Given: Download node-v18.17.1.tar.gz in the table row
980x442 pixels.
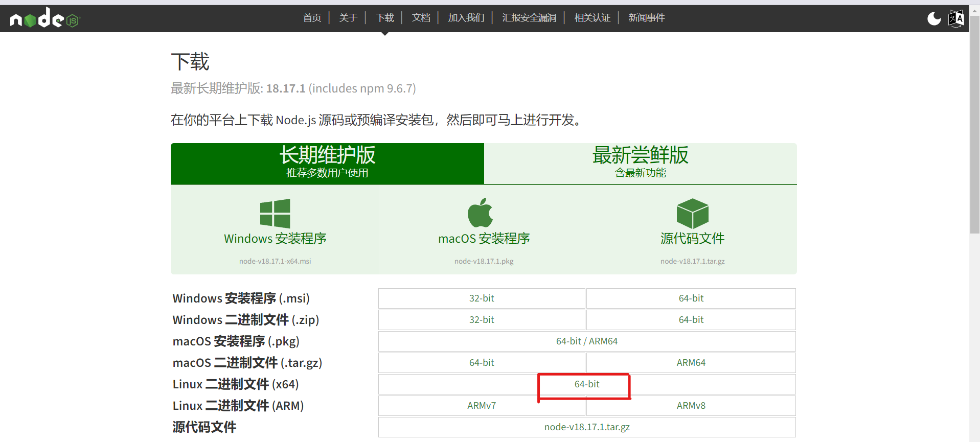Looking at the screenshot, I should 587,427.
